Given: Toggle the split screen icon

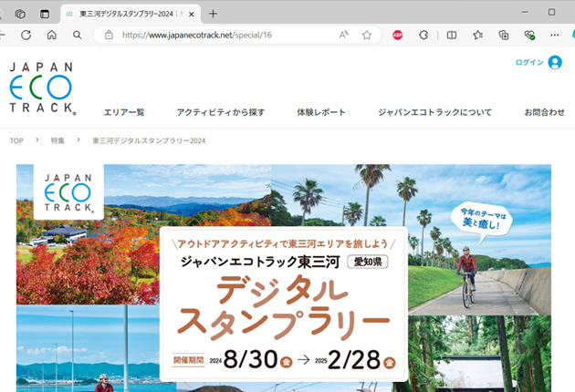Looking at the screenshot, I should [452, 35].
